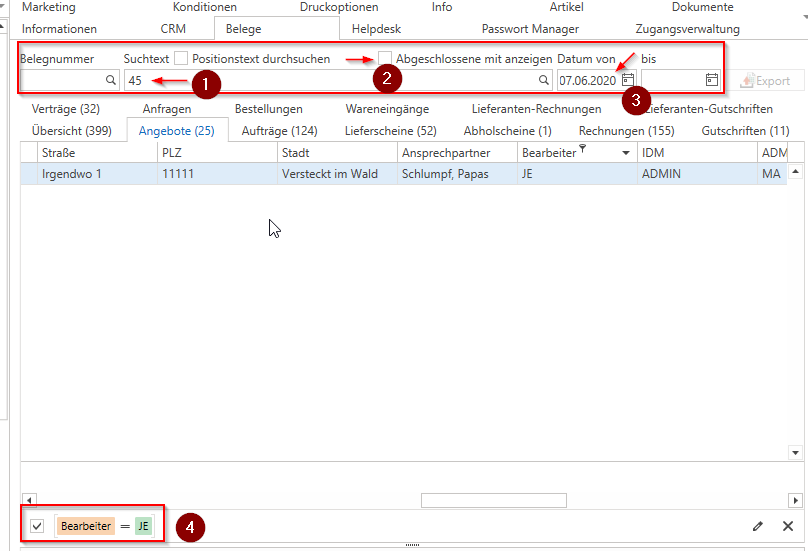The width and height of the screenshot is (808, 551).
Task: Open the Bearbeiter column dropdown arrow
Action: [626, 153]
